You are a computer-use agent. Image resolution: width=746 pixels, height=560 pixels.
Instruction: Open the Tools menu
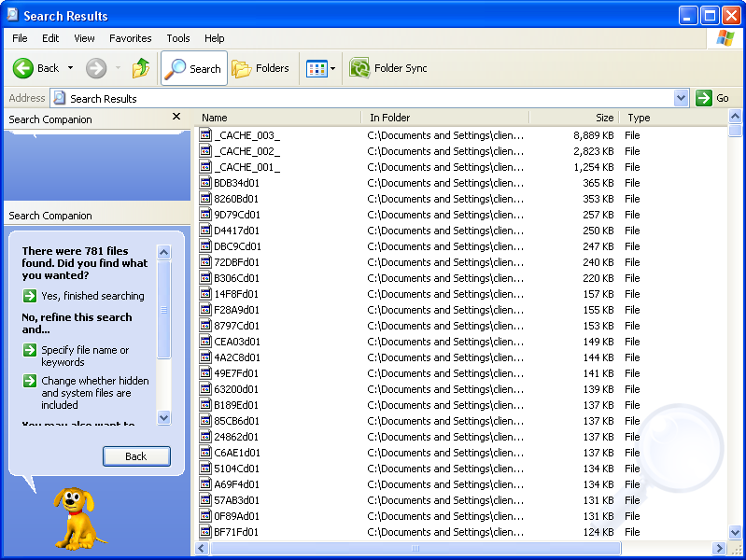pyautogui.click(x=178, y=38)
